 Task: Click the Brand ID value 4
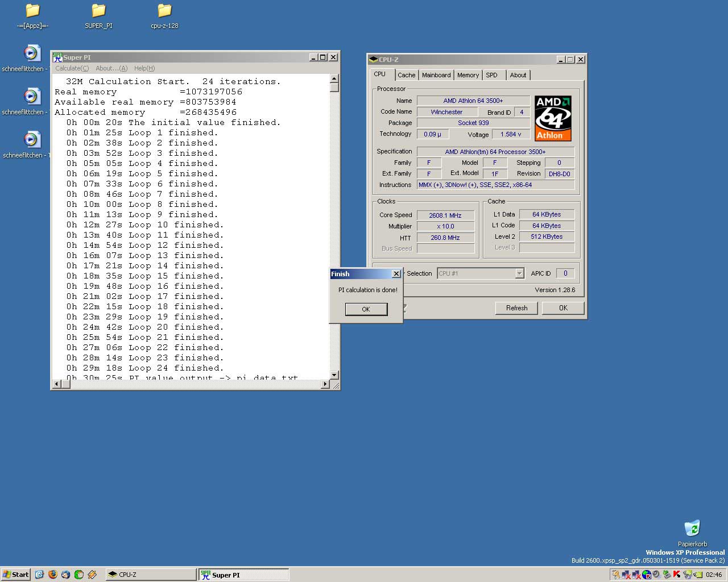click(522, 112)
